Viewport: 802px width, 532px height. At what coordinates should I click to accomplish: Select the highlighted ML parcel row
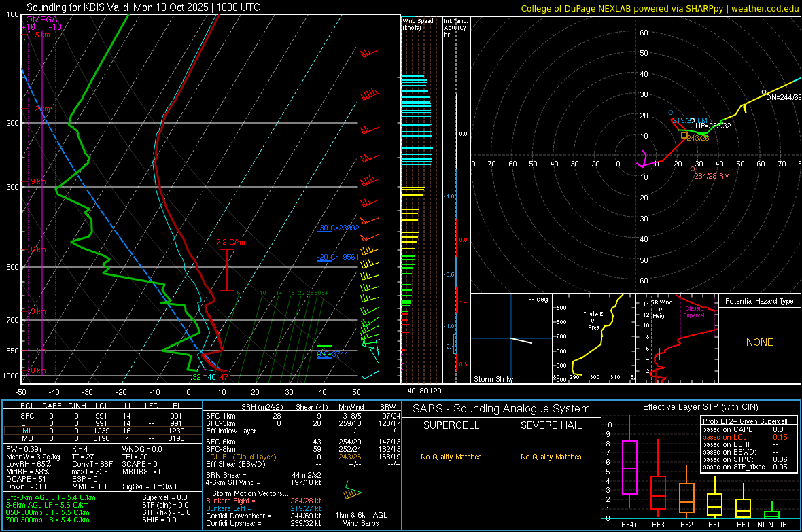[102, 431]
